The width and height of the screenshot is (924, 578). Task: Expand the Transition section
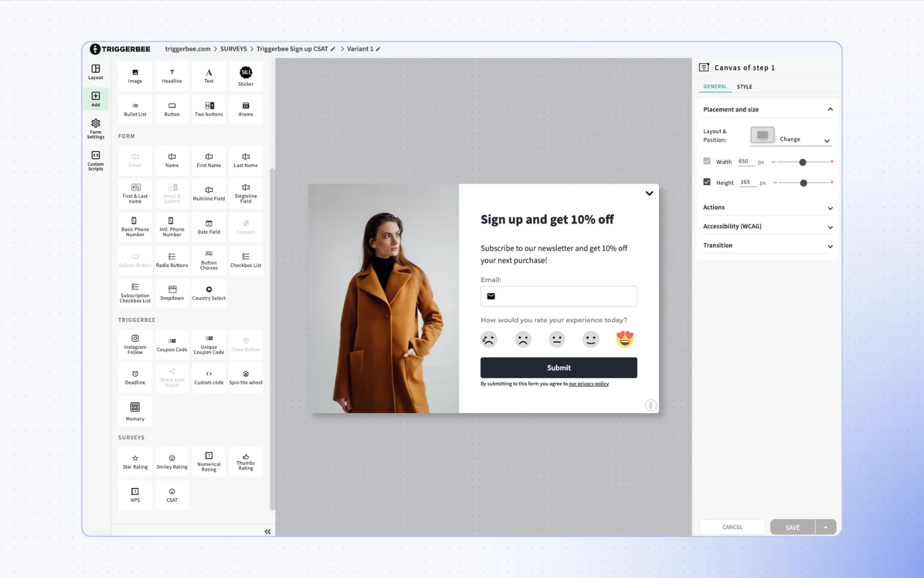767,245
